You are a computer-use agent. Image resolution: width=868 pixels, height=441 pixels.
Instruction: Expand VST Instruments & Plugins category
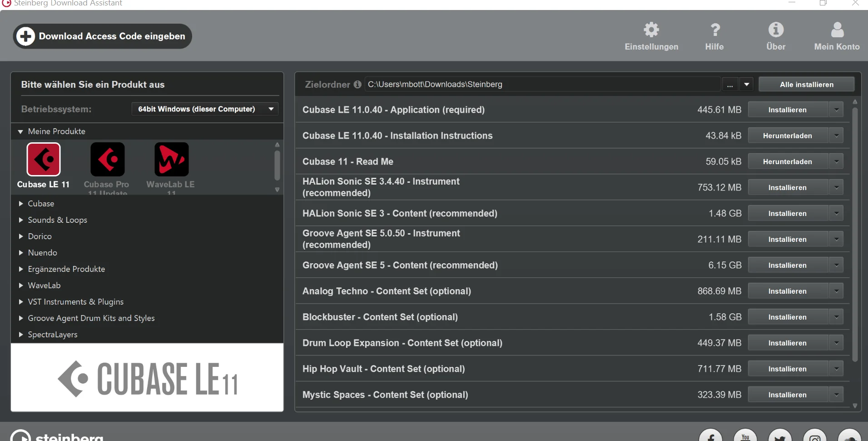(20, 302)
